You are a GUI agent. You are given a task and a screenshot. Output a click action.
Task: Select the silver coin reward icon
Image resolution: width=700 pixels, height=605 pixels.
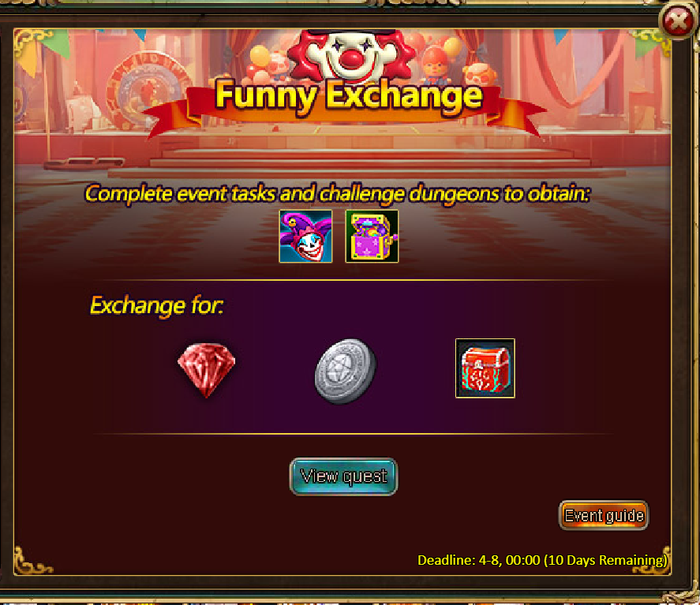345,371
